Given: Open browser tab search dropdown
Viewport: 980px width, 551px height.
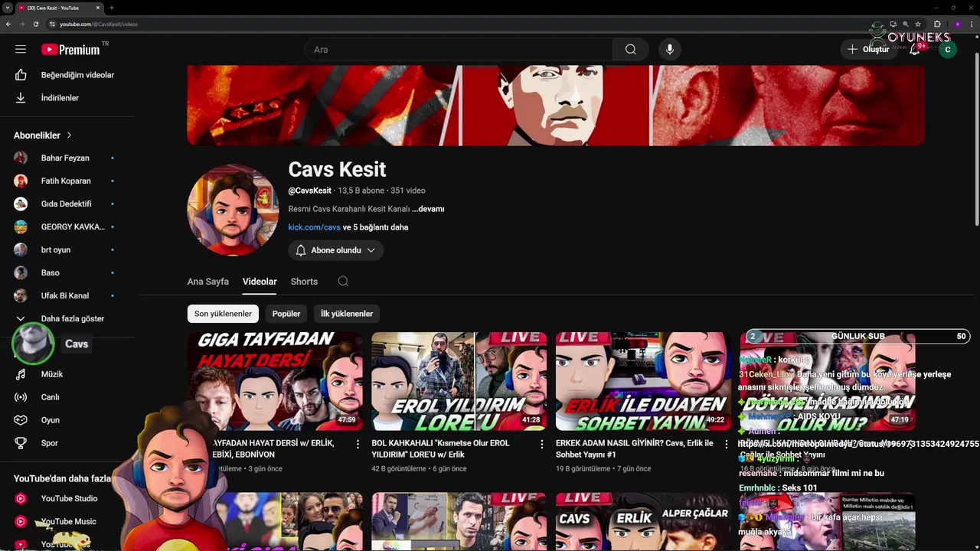Looking at the screenshot, I should point(7,8).
